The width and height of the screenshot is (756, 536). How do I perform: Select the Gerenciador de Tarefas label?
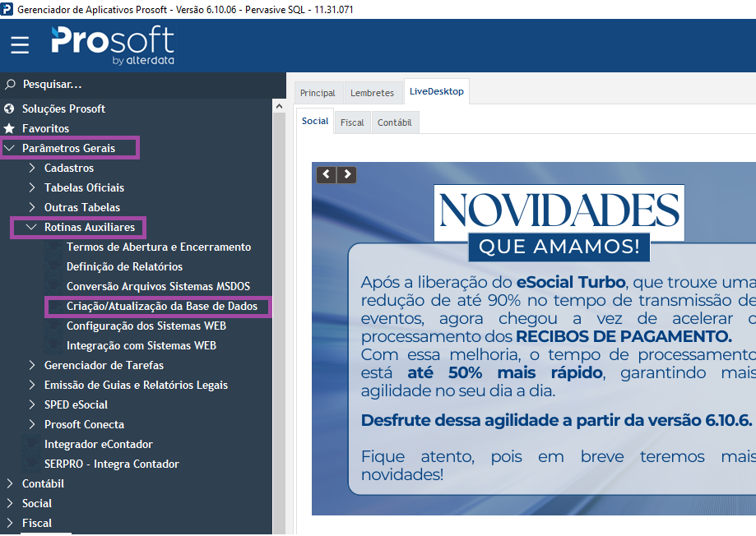coord(104,365)
